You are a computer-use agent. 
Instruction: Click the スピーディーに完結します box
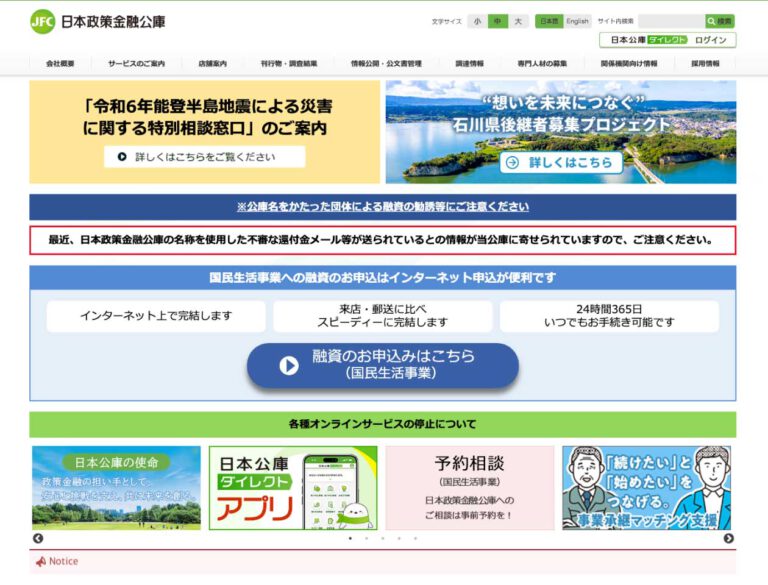(x=383, y=316)
